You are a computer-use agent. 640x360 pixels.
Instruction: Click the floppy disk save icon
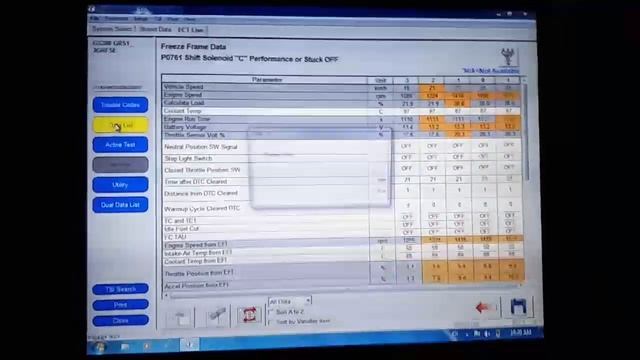tap(518, 307)
